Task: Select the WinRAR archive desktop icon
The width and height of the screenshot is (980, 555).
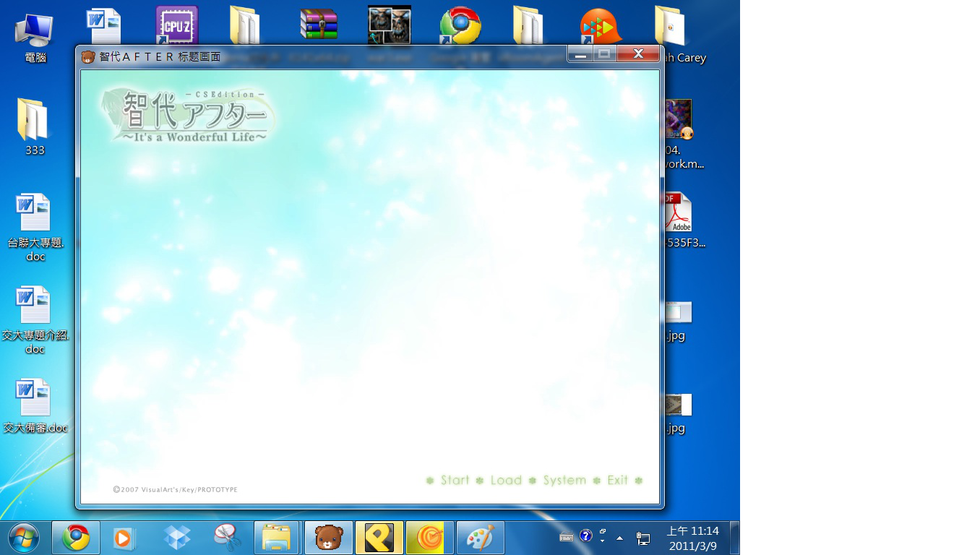Action: pos(319,25)
